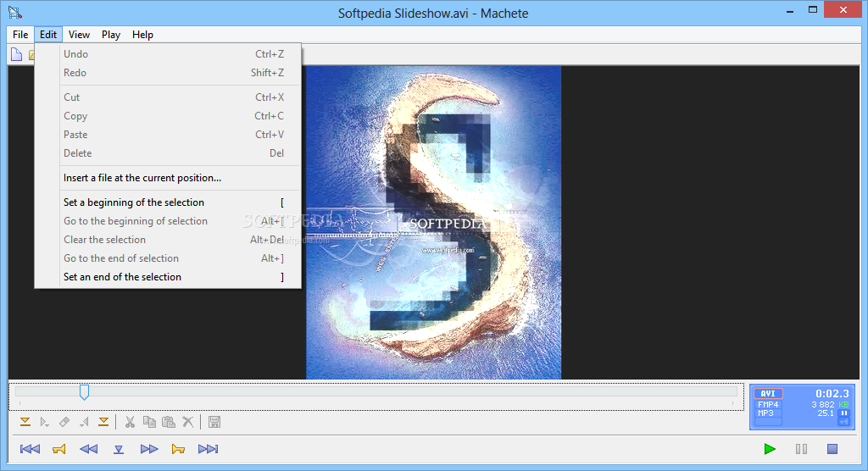Choose Insert a file at the current position
Screen dimensions: 868x471
click(x=169, y=178)
